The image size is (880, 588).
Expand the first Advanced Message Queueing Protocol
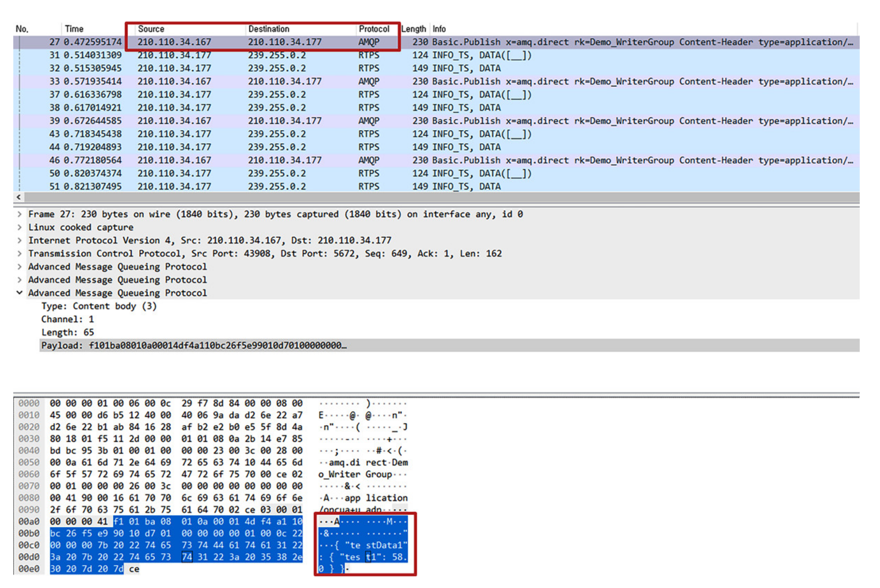tap(19, 267)
